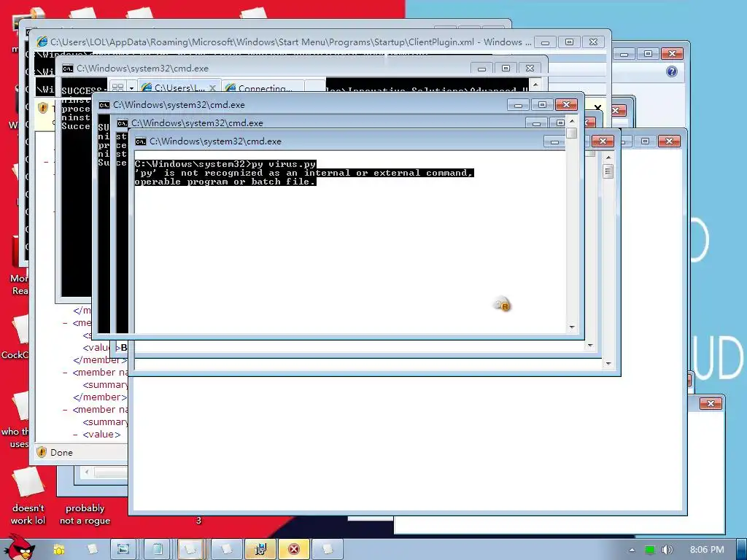Switch to the Connecting... IE tab
This screenshot has width=747, height=560.
(x=263, y=87)
